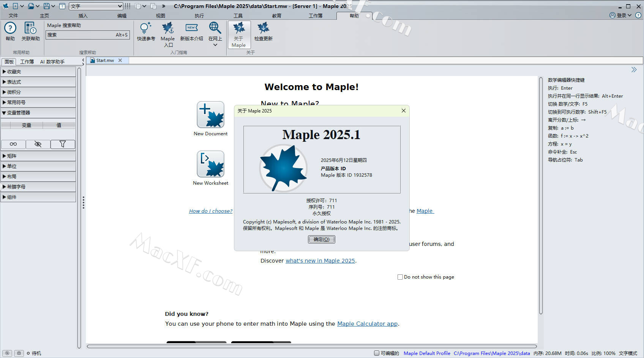Viewport: 644px width, 358px height.
Task: Close the Start.mw document tab
Action: coord(120,60)
